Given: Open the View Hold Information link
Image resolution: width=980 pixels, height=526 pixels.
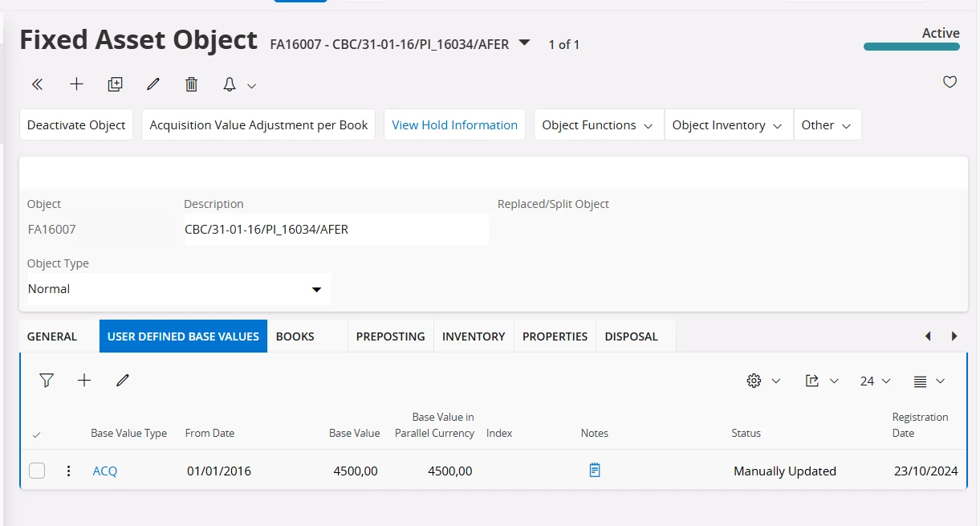Looking at the screenshot, I should tap(454, 124).
